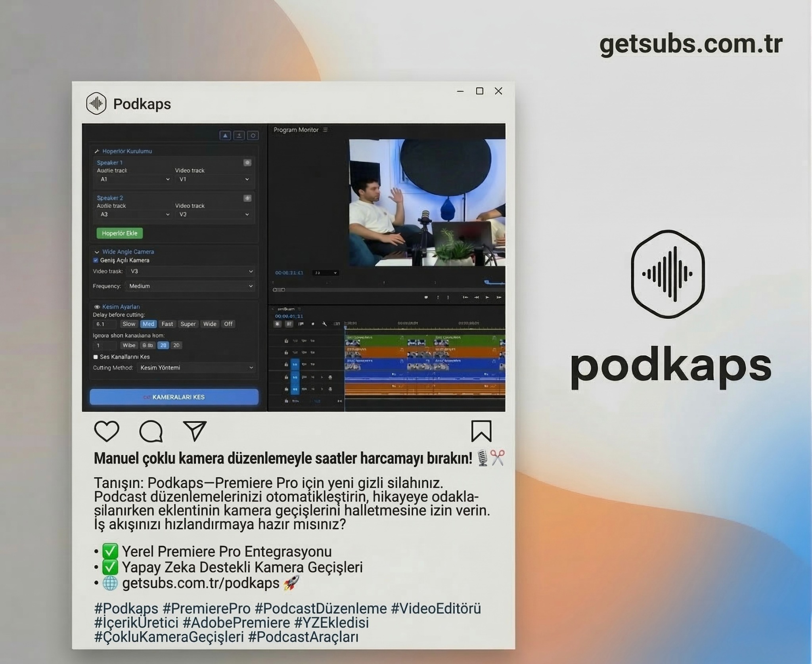Add a marker in the Program Monitor
Viewport: 812px width, 664px height.
point(426,297)
